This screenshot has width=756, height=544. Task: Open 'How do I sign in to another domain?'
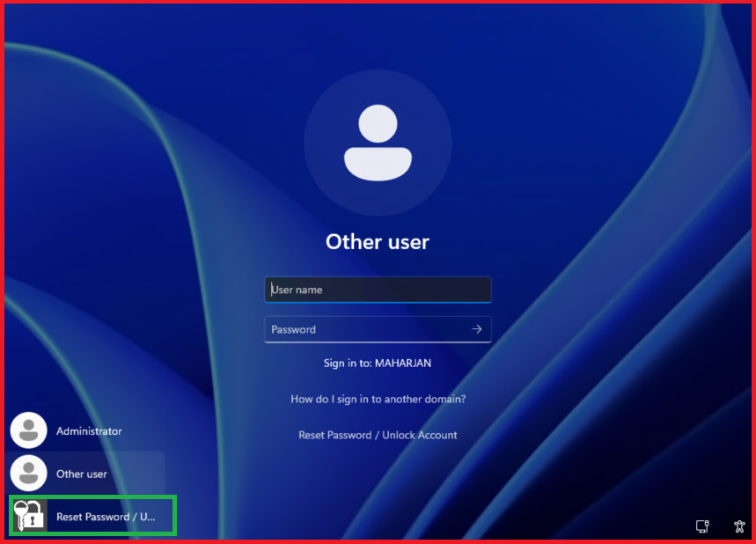click(x=378, y=399)
